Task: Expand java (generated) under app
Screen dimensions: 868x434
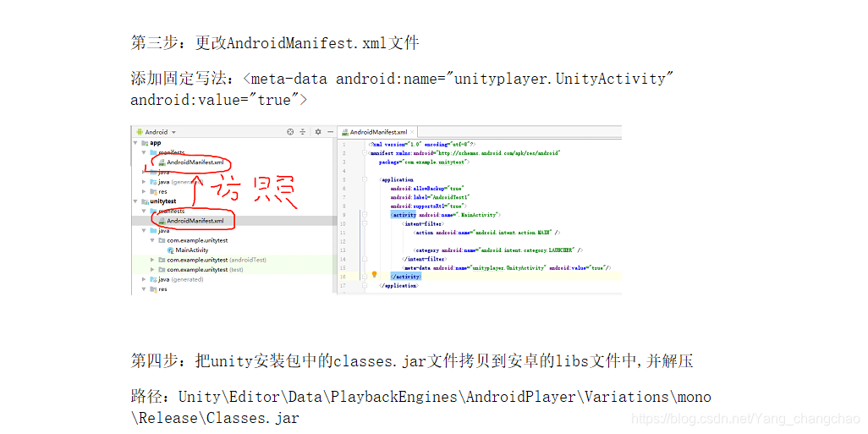Action: [145, 182]
